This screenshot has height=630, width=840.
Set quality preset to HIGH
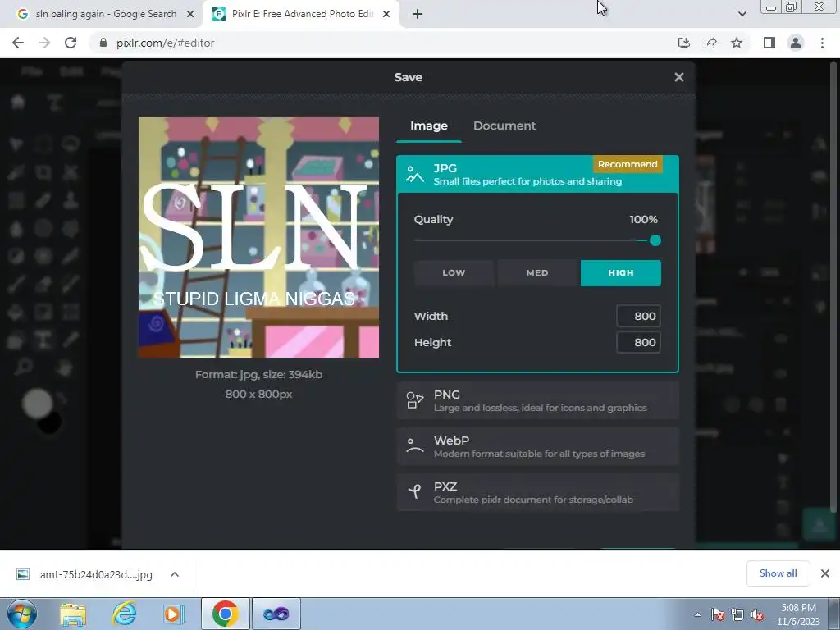click(620, 272)
